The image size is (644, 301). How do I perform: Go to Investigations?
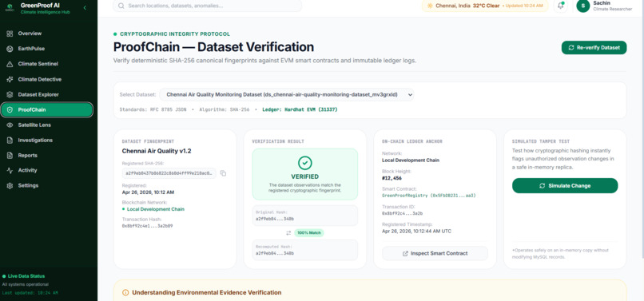(47, 141)
